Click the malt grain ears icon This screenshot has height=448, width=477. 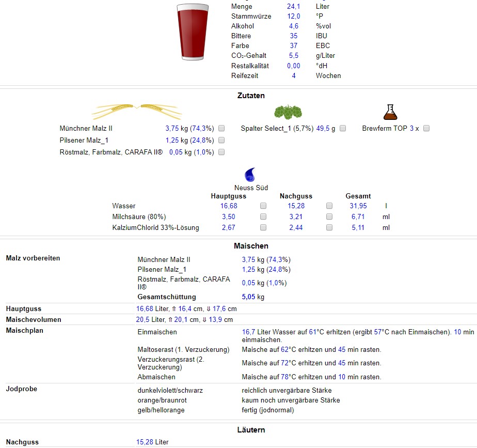[137, 110]
